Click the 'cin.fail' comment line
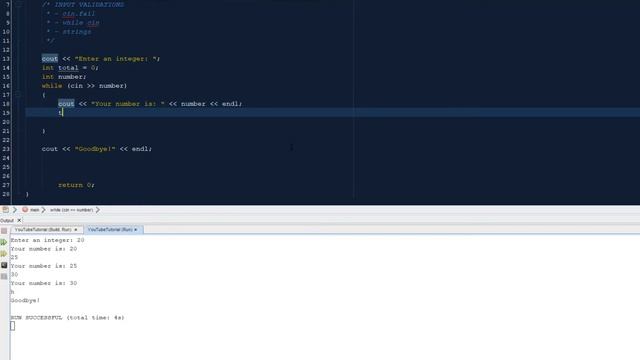Screen dimensions: 640x360 pos(71,13)
